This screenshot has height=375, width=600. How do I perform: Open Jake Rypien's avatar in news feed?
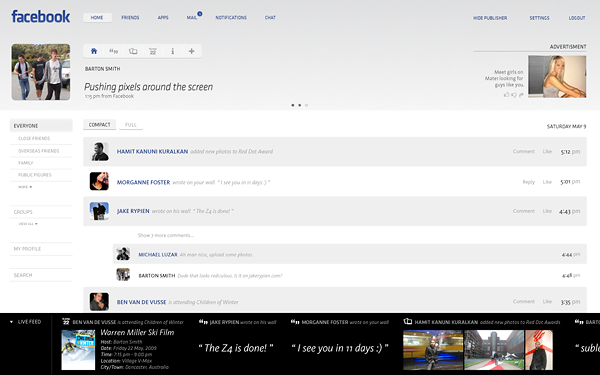pyautogui.click(x=99, y=211)
